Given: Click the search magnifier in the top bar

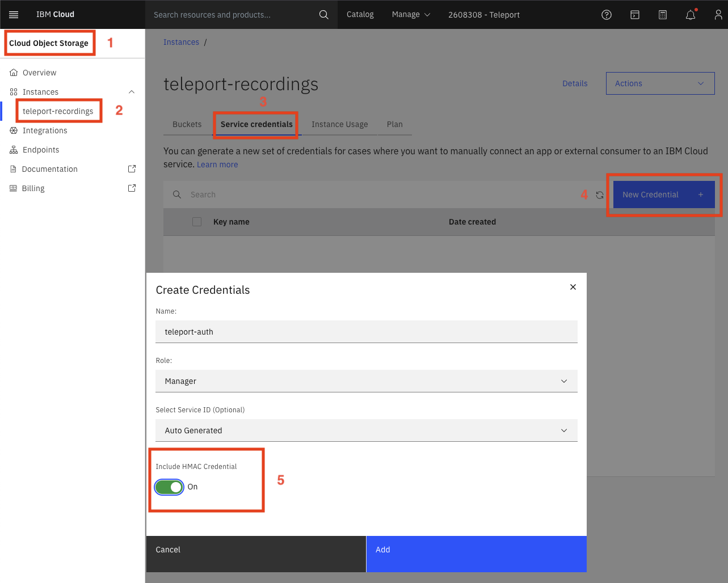Looking at the screenshot, I should 323,14.
